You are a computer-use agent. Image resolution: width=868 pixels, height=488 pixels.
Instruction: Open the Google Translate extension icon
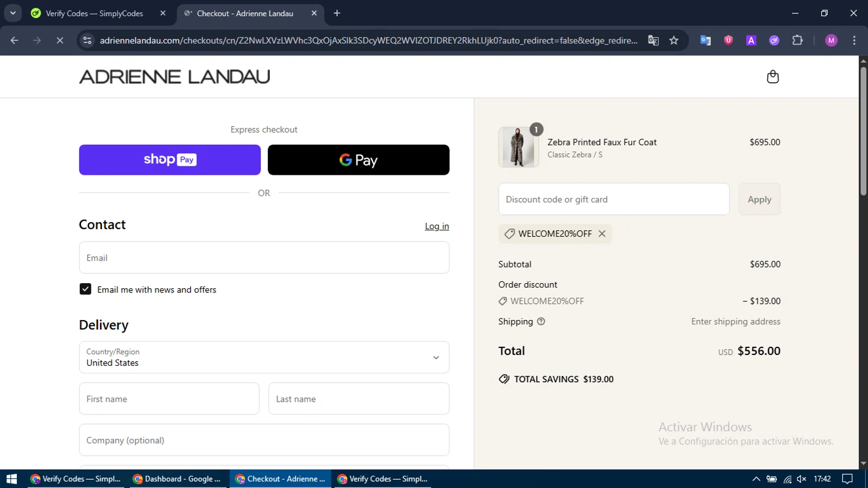[705, 41]
